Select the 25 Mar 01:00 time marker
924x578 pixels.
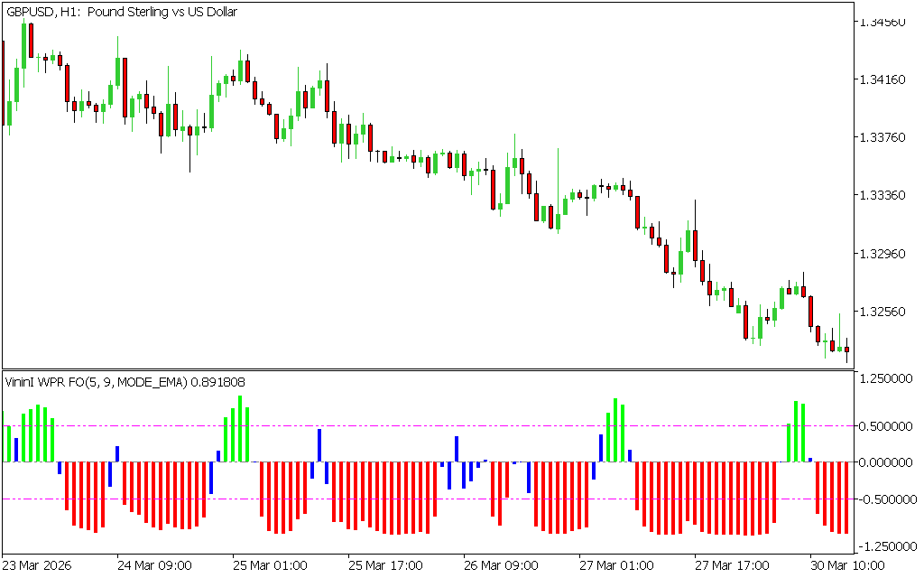coord(270,565)
